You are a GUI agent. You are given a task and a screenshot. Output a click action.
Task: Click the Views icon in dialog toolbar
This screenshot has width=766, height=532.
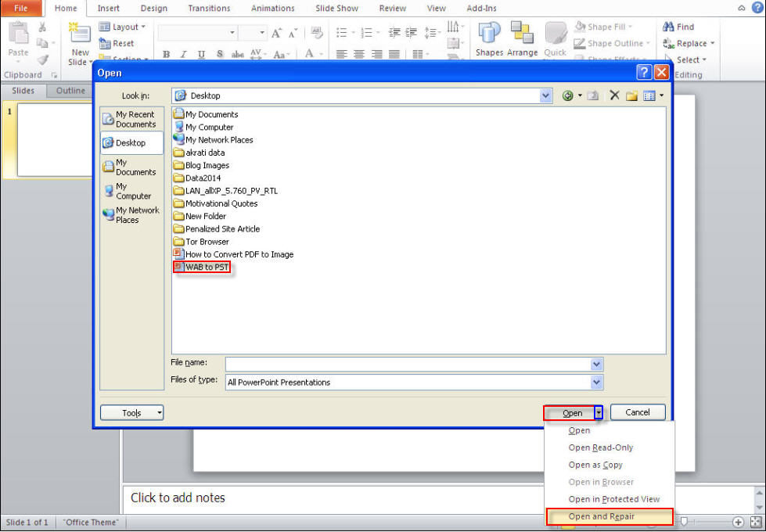(649, 95)
